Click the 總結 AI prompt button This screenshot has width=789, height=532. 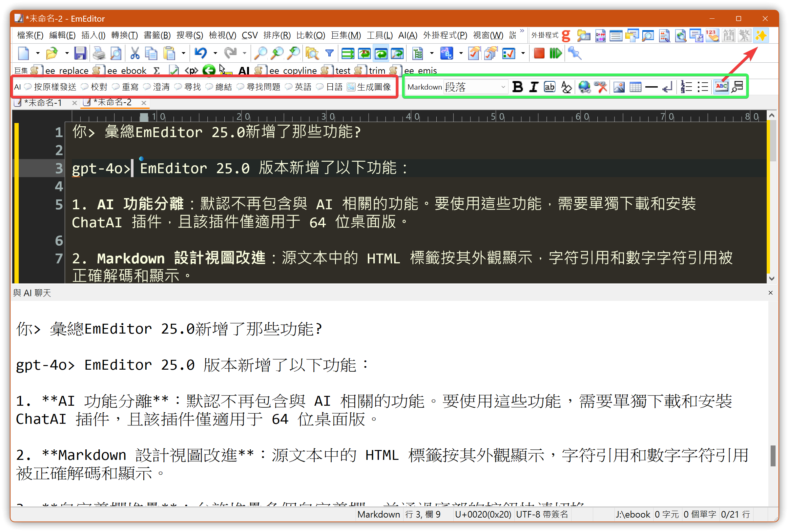(x=223, y=87)
